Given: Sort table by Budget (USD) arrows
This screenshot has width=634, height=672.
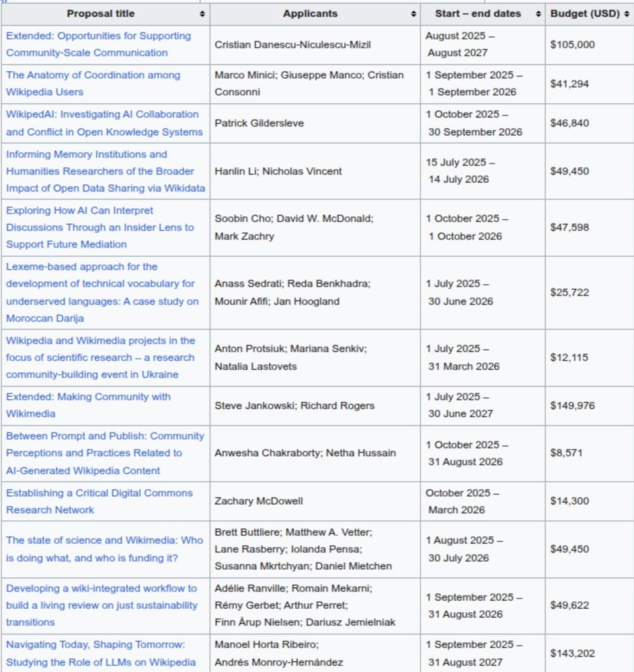Looking at the screenshot, I should 627,14.
